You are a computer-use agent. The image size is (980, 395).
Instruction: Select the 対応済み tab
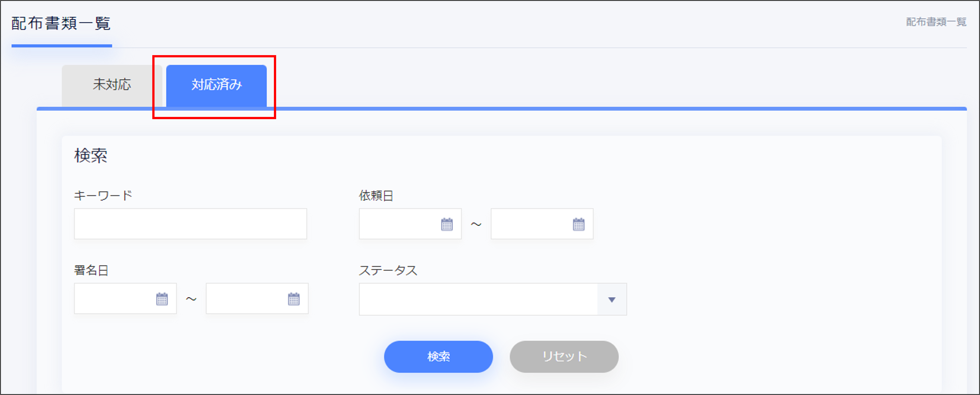coord(217,85)
